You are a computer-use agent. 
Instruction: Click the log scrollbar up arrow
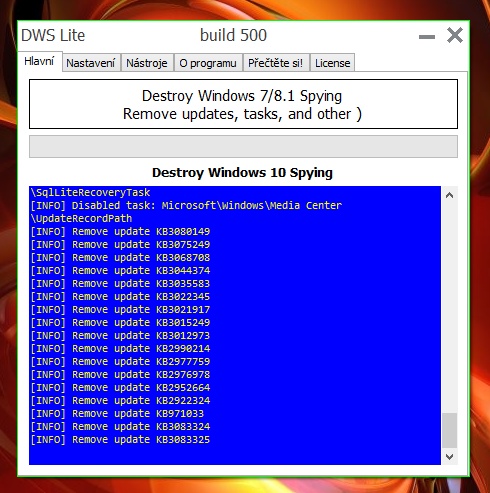(x=449, y=195)
